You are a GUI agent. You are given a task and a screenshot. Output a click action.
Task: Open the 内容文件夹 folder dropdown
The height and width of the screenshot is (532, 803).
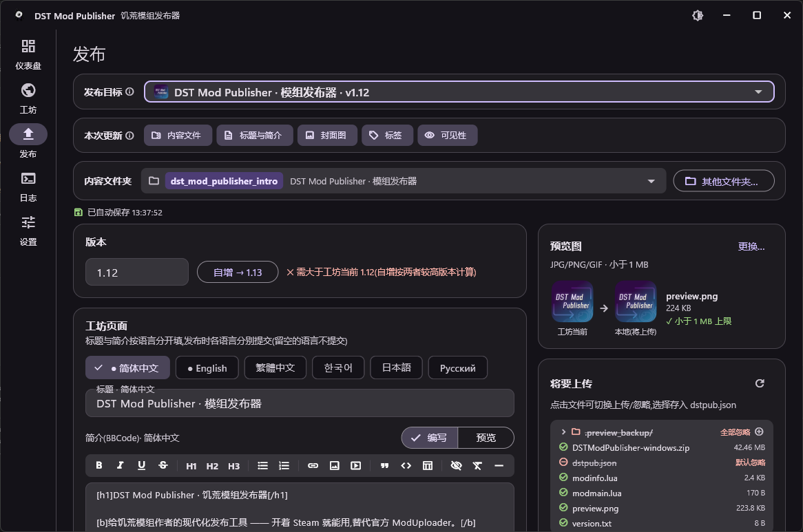[x=404, y=181]
